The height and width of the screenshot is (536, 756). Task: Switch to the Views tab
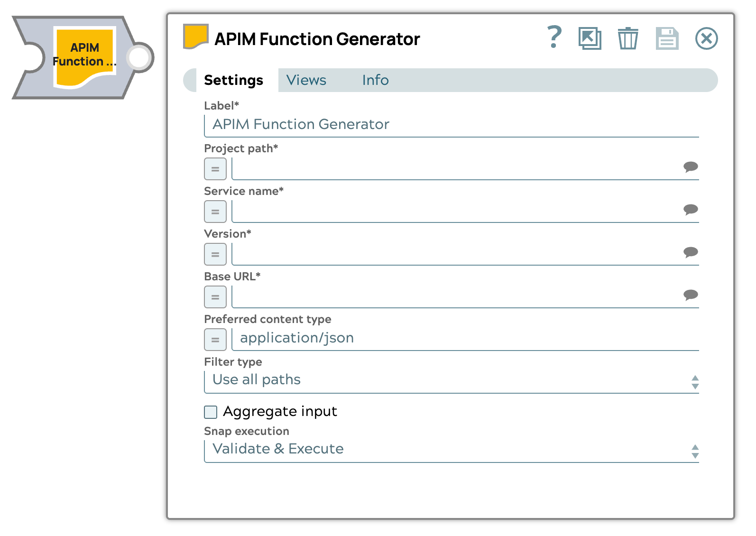click(306, 80)
